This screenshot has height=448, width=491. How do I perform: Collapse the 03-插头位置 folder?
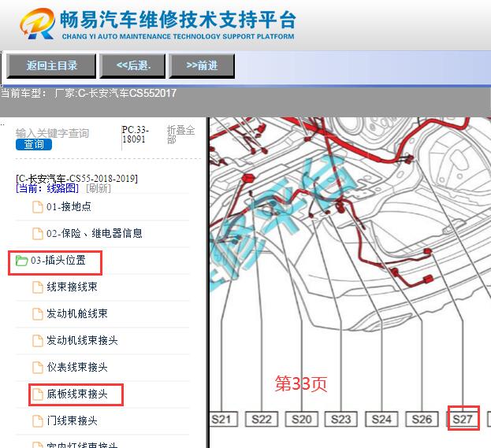(x=58, y=261)
